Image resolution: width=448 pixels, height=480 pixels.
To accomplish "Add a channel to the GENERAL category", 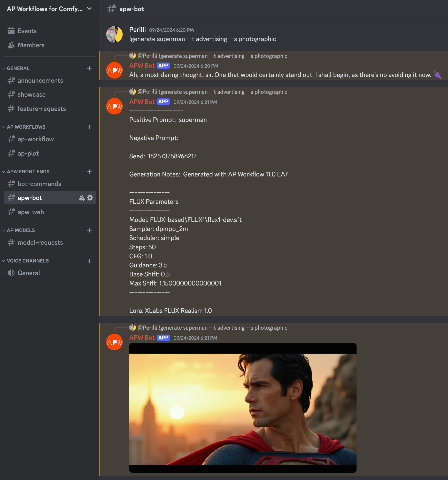I will (89, 68).
